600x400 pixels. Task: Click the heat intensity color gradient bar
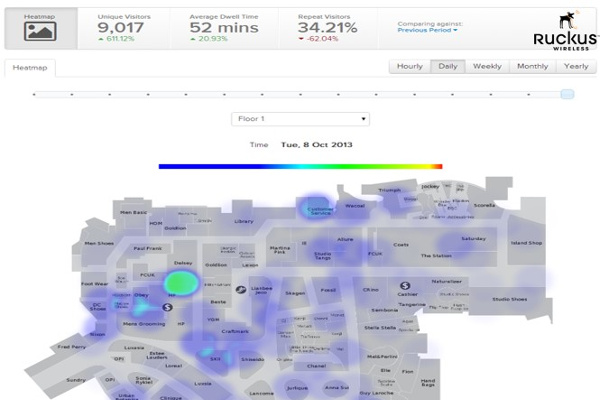(x=300, y=166)
